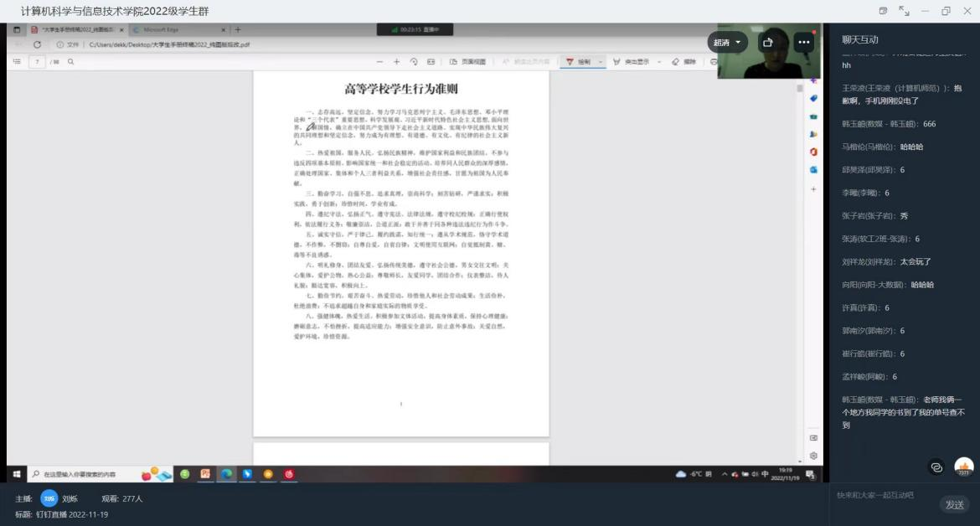The image size is (980, 526).
Task: Toggle the picture-in-picture window icon in title bar
Action: [x=883, y=11]
